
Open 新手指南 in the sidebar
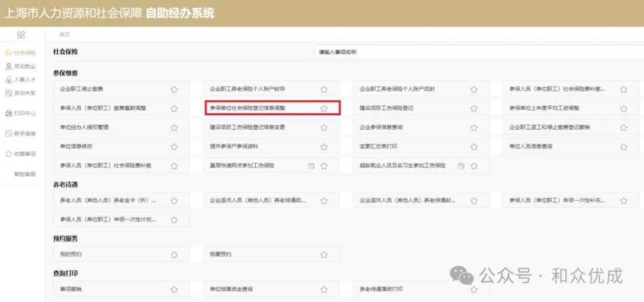(x=20, y=134)
